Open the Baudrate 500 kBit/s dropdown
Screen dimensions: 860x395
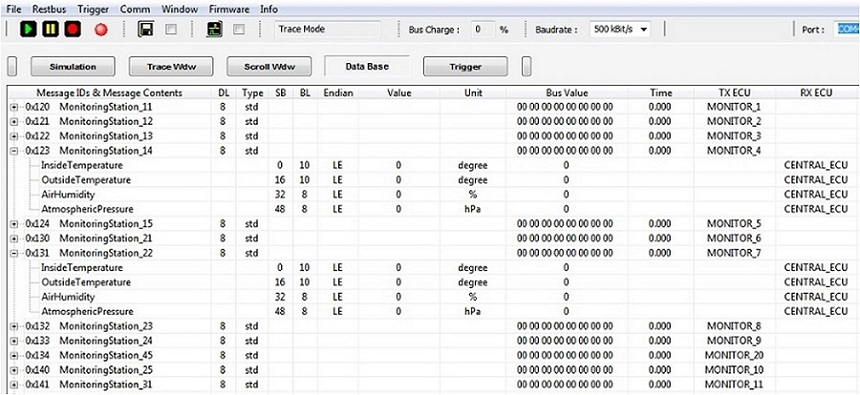620,30
